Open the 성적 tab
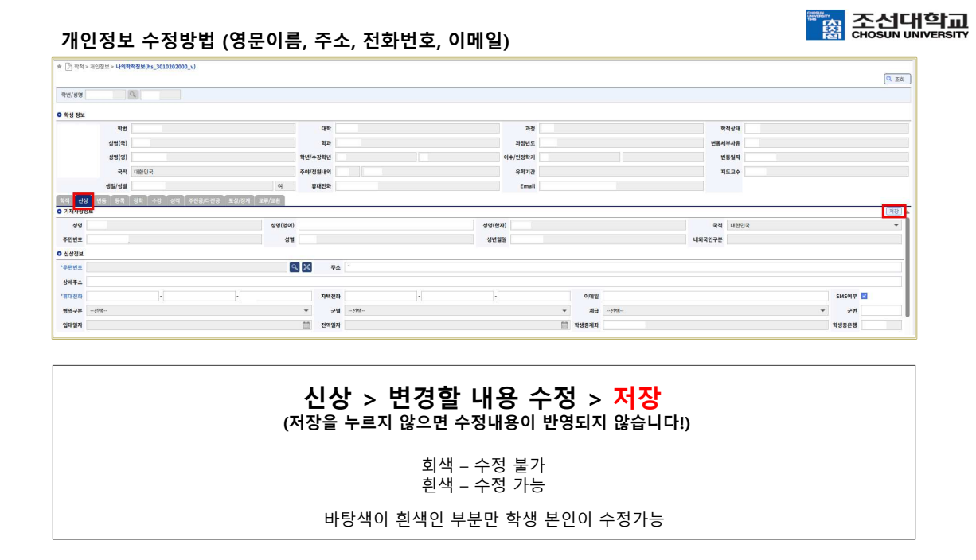 pyautogui.click(x=175, y=200)
